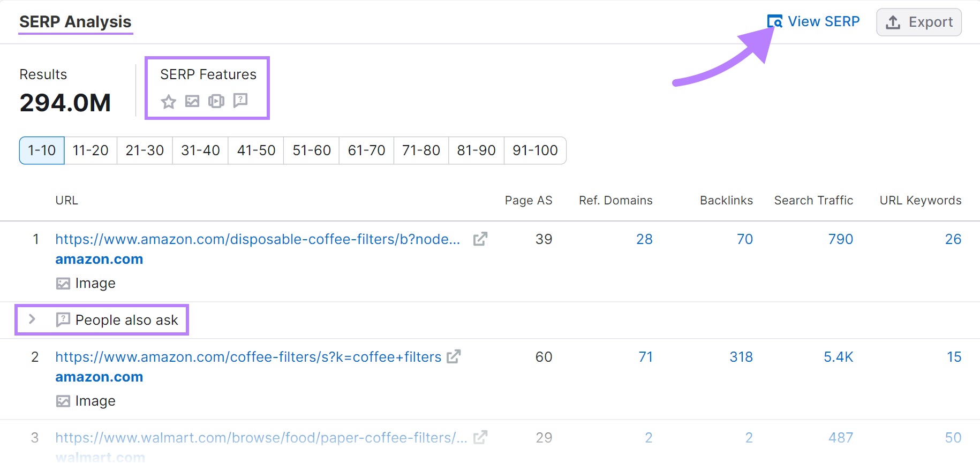Click the Image icon under first amazon result
The image size is (980, 472).
click(x=63, y=284)
